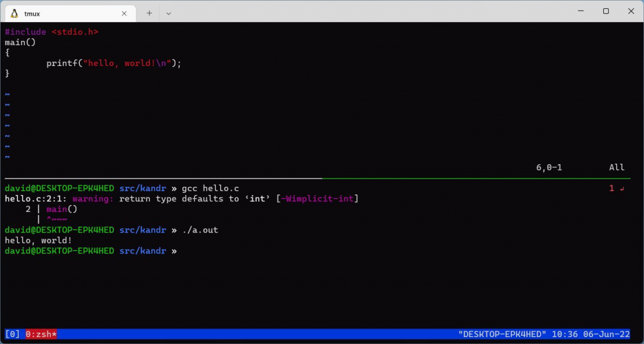
Task: Click the red exit status return icon
Action: click(x=622, y=189)
